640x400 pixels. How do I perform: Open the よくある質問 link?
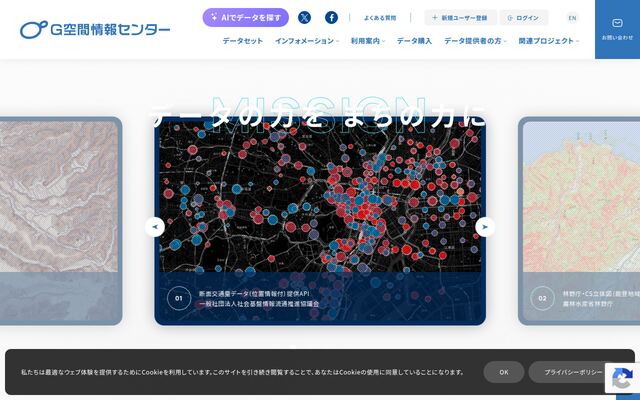coord(380,18)
